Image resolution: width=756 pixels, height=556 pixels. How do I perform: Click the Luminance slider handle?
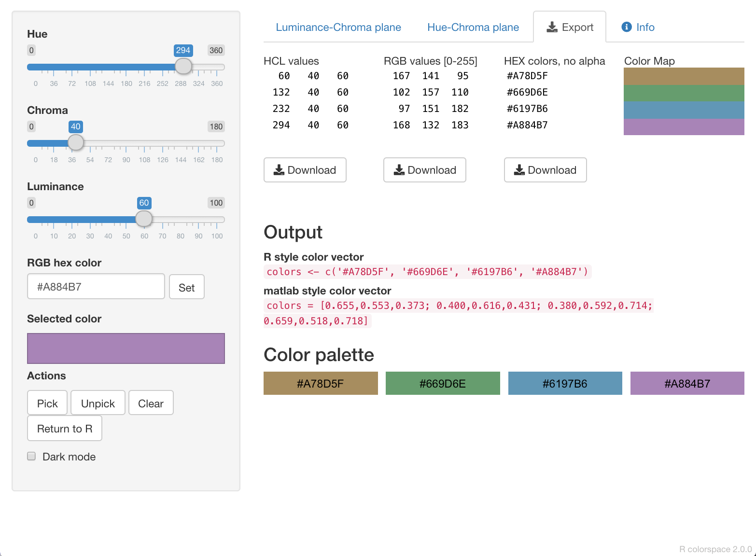point(144,219)
